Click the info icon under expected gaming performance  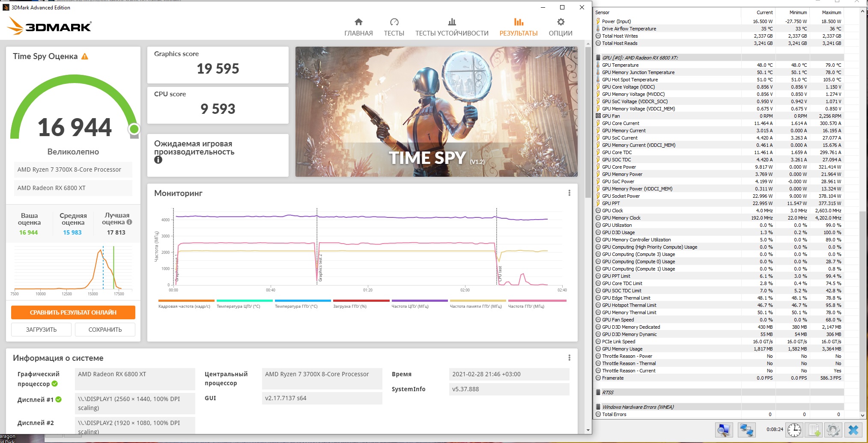pos(158,160)
